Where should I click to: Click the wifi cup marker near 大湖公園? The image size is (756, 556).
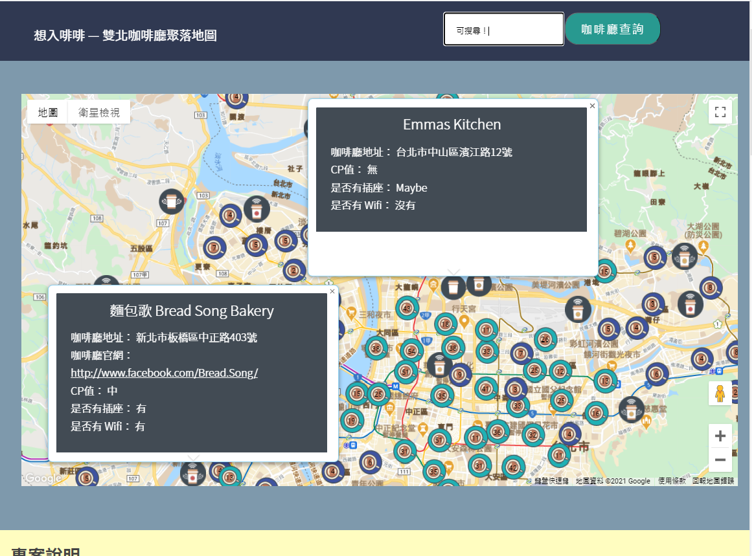[x=684, y=256]
